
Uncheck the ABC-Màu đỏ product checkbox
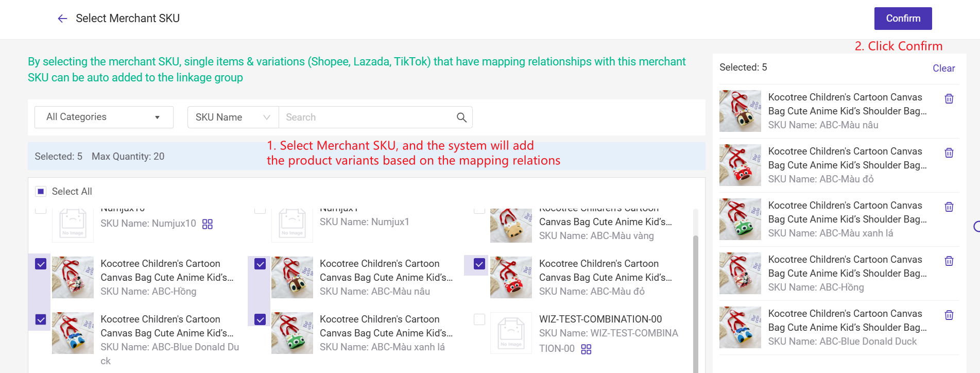(479, 264)
